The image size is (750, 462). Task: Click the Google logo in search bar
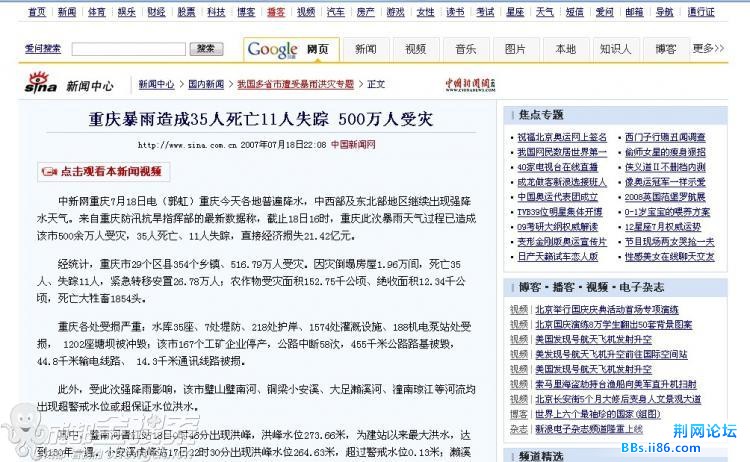(x=273, y=49)
